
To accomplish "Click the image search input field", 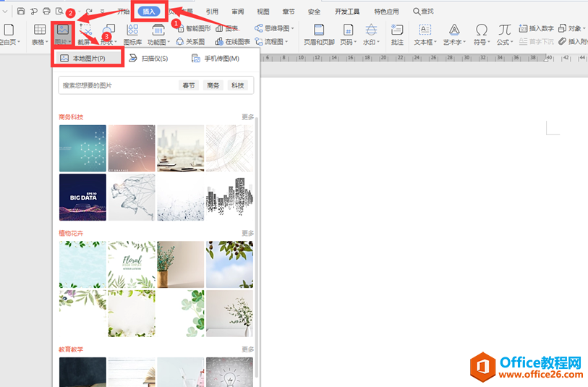I will [116, 85].
